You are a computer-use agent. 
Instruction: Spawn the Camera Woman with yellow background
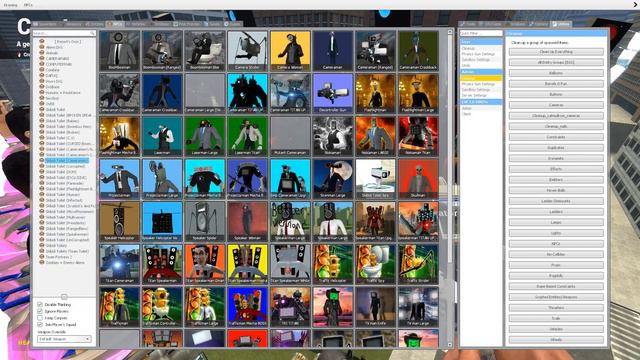click(290, 51)
